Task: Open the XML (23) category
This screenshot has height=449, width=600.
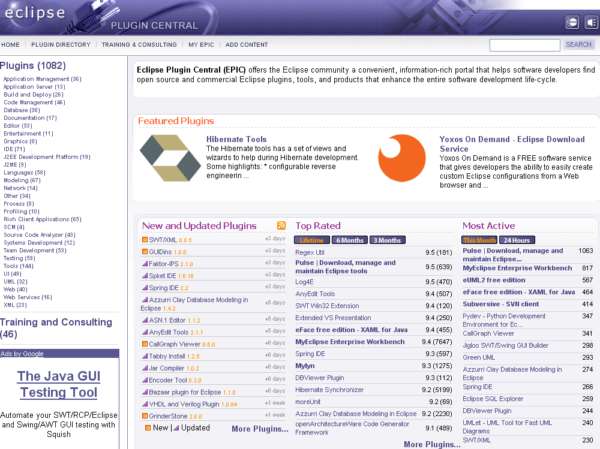Action: coord(15,305)
